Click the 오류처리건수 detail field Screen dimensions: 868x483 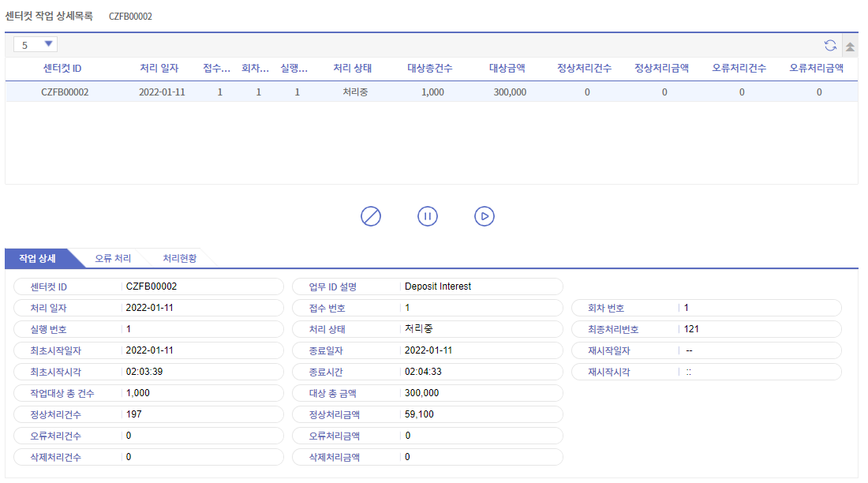coord(148,436)
